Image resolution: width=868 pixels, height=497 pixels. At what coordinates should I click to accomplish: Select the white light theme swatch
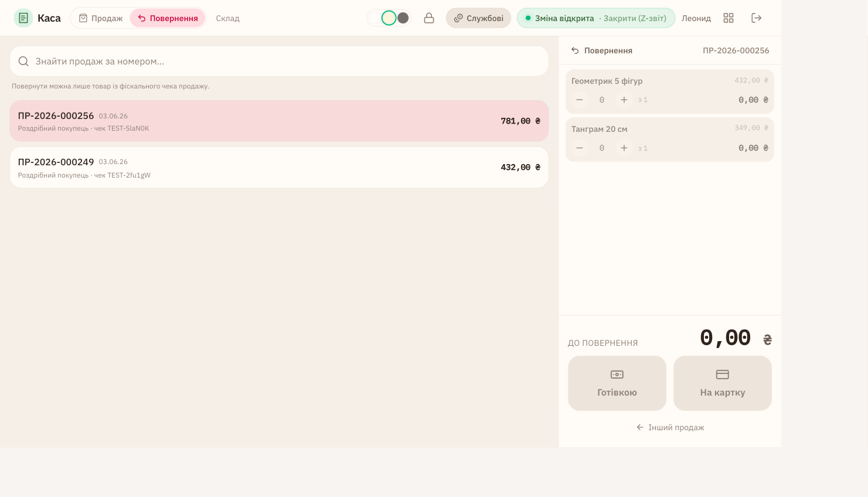click(x=375, y=18)
